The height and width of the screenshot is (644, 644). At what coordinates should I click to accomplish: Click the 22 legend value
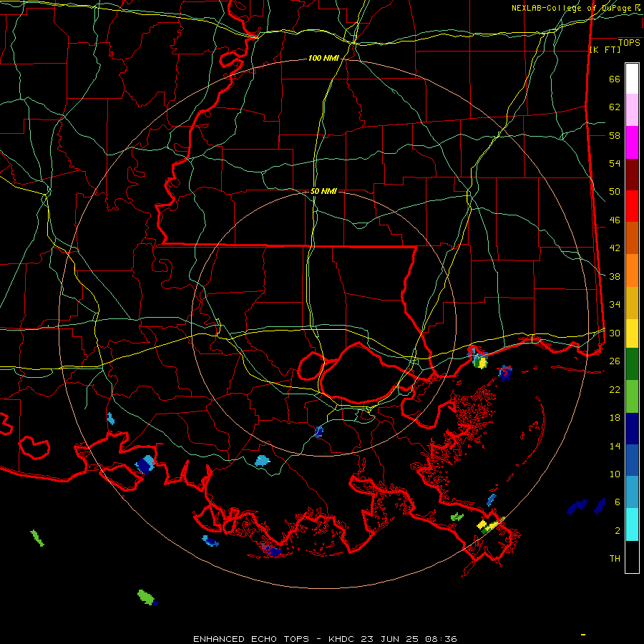pyautogui.click(x=615, y=389)
